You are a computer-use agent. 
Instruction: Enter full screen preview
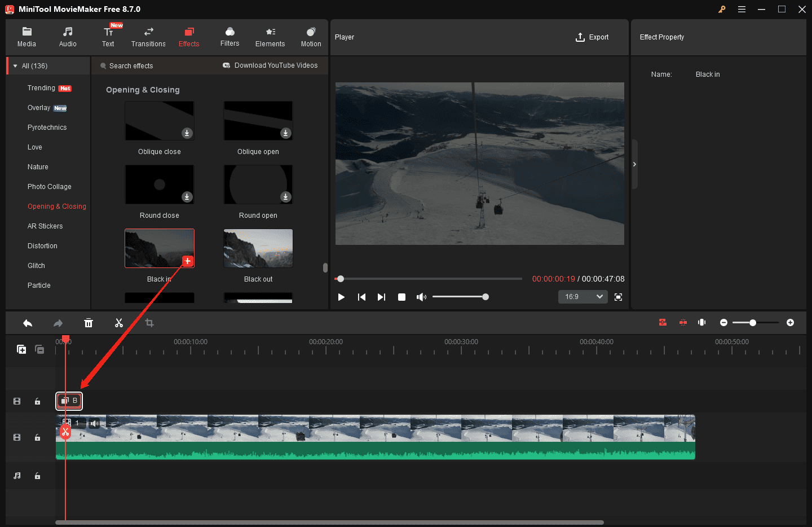[x=618, y=297]
